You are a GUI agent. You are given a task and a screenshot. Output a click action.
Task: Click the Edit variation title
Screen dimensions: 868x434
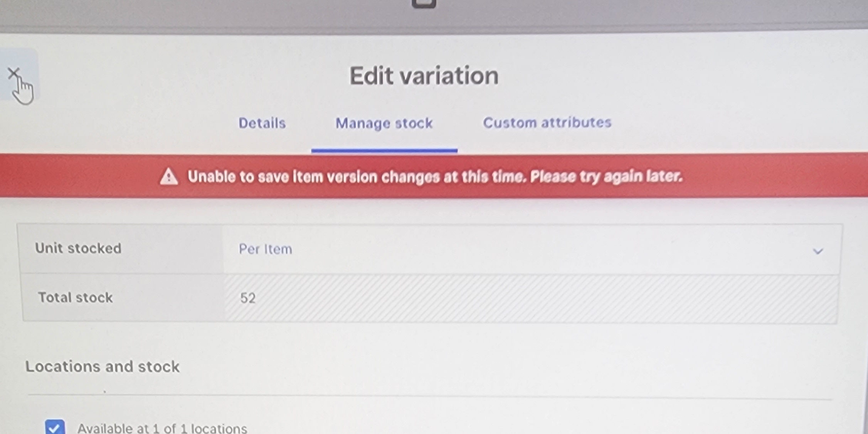(x=424, y=76)
